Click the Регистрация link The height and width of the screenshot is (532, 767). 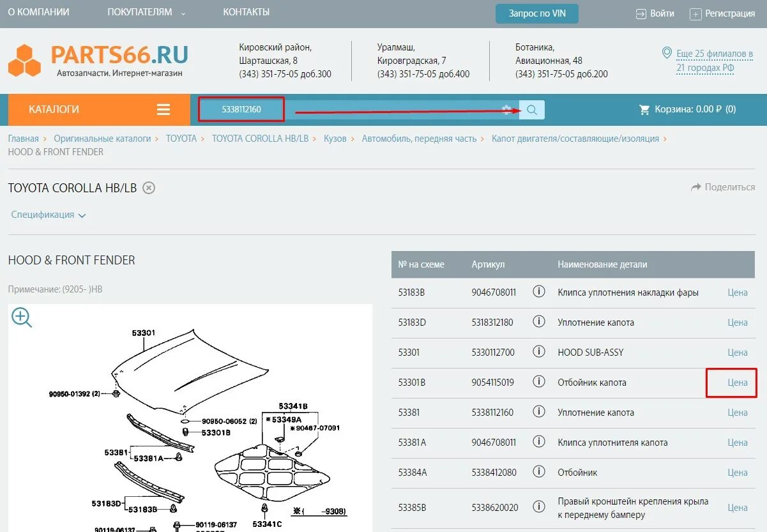(x=730, y=13)
